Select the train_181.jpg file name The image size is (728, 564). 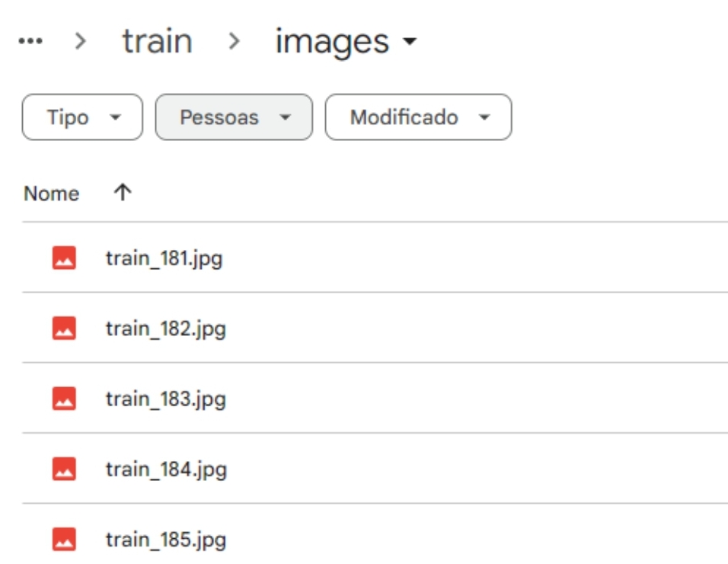pos(164,259)
